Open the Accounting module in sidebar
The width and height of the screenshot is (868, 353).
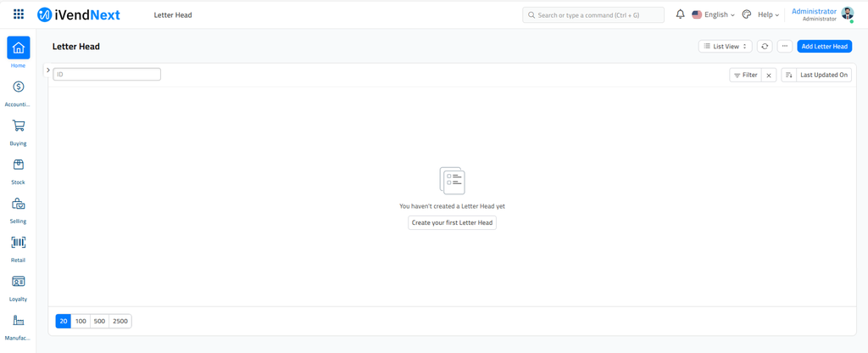coord(19,87)
